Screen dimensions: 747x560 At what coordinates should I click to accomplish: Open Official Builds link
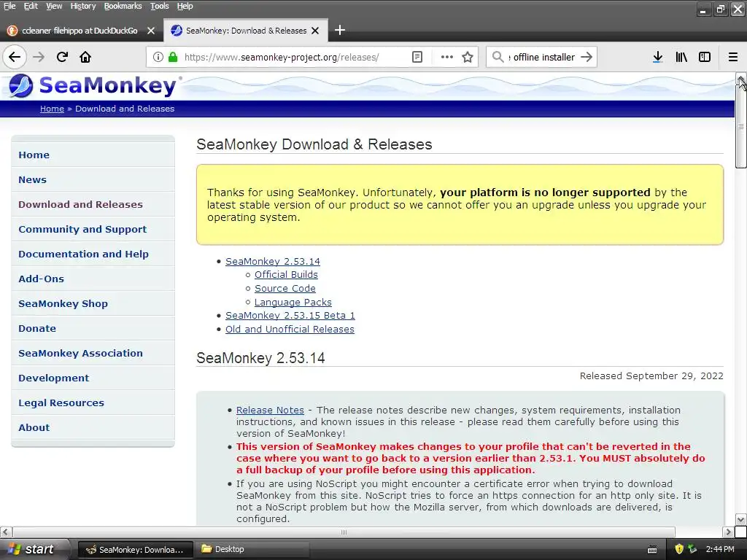[x=286, y=274]
